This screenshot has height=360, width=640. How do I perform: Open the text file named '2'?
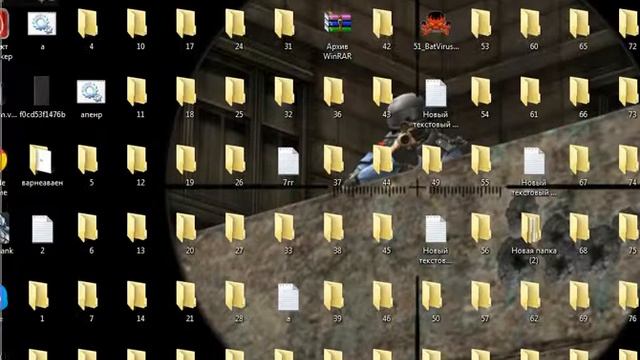point(42,229)
